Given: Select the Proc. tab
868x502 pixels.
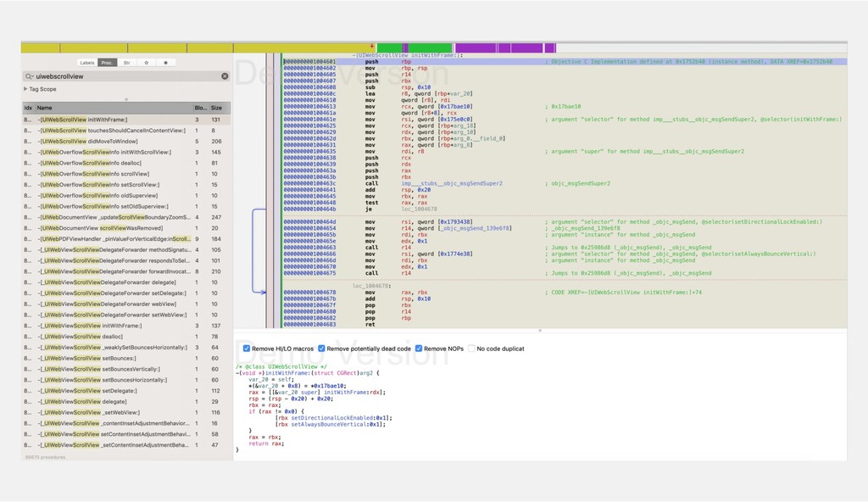Looking at the screenshot, I should point(107,63).
